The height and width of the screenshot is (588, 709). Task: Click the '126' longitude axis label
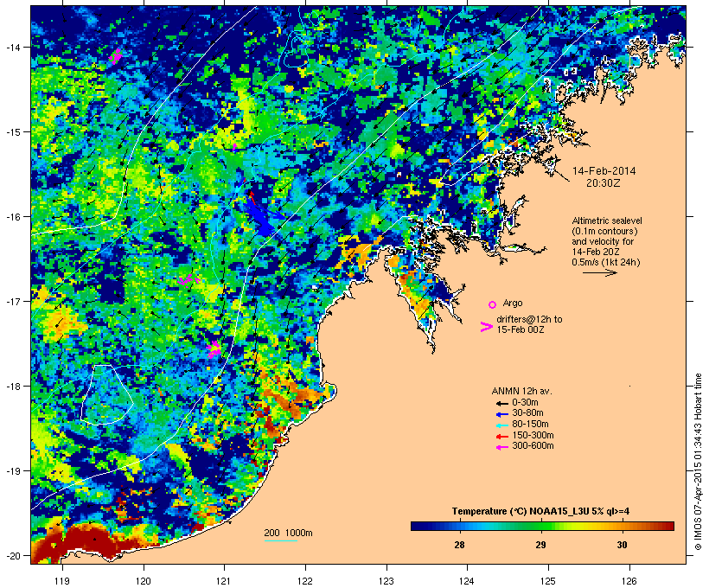(629, 581)
